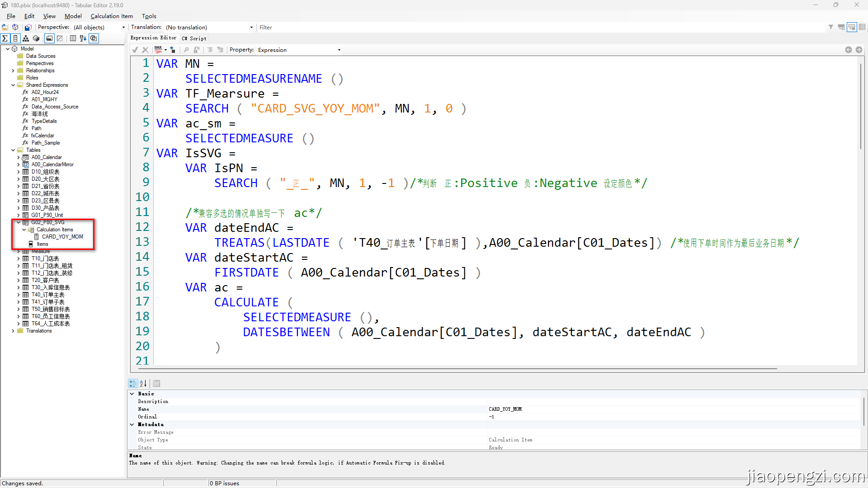This screenshot has width=868, height=488.
Task: Select the fxCalendar shared expression
Action: click(42, 136)
